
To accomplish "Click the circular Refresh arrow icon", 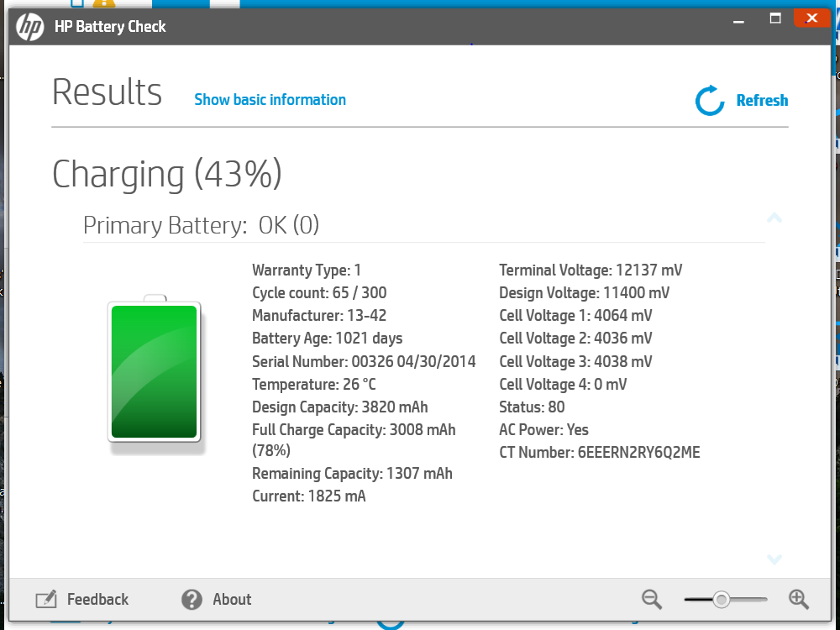I will (x=710, y=100).
